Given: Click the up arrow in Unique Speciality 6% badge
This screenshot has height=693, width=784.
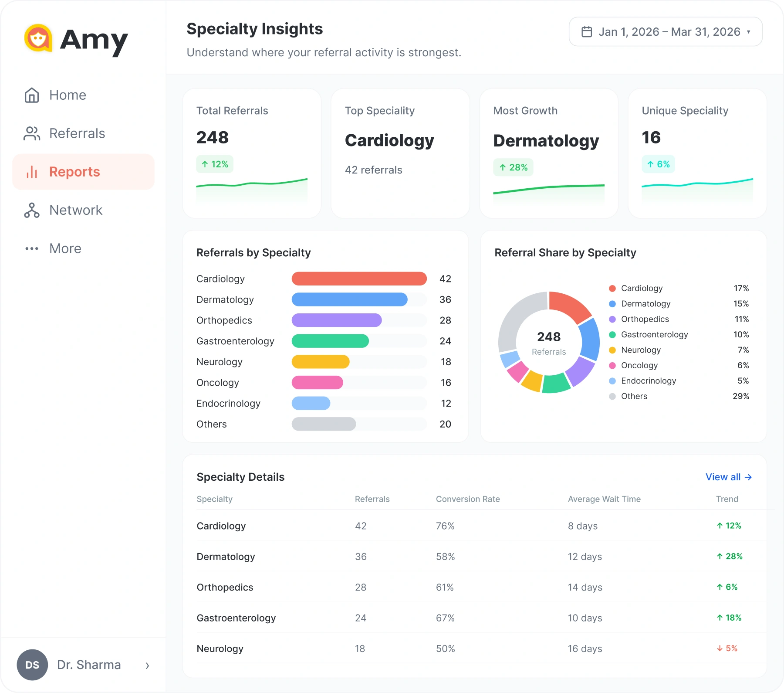Looking at the screenshot, I should click(650, 164).
